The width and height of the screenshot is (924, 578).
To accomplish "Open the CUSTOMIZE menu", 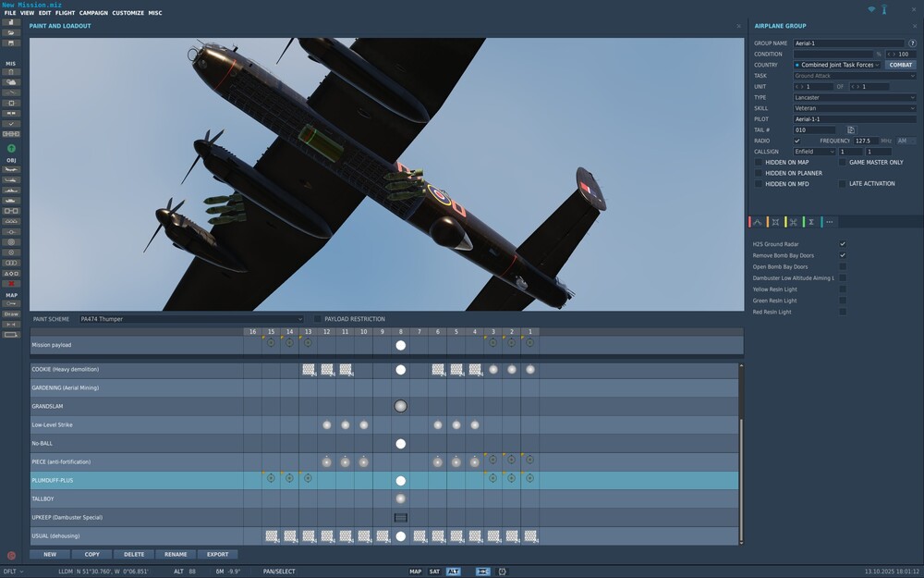I will point(128,13).
